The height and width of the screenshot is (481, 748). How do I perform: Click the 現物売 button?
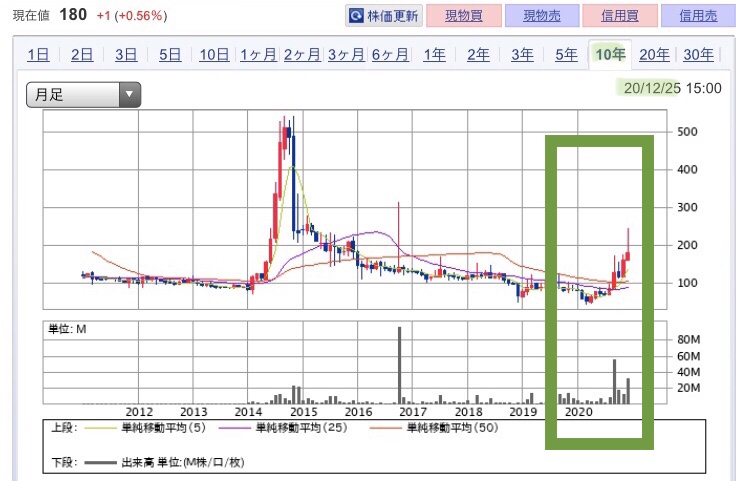click(539, 16)
